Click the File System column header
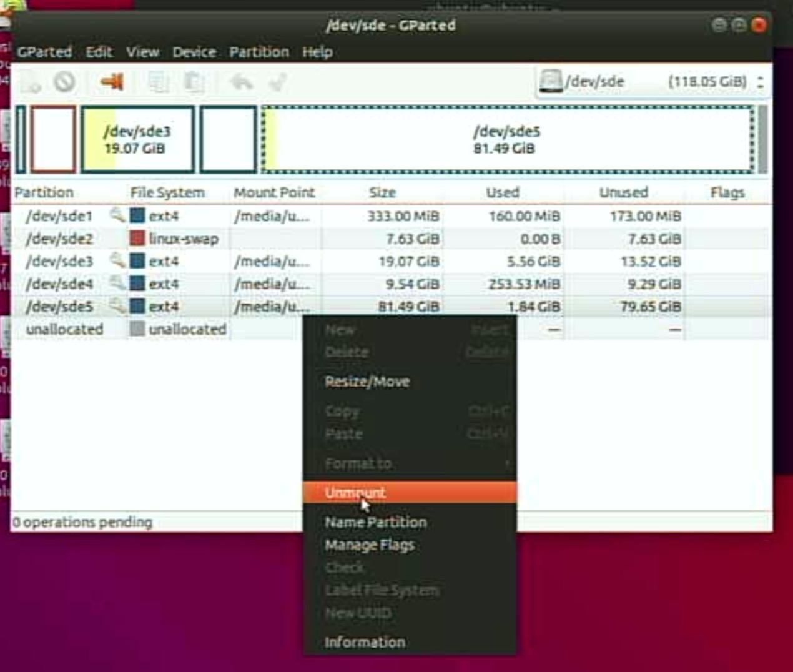This screenshot has width=793, height=672. coord(167,192)
